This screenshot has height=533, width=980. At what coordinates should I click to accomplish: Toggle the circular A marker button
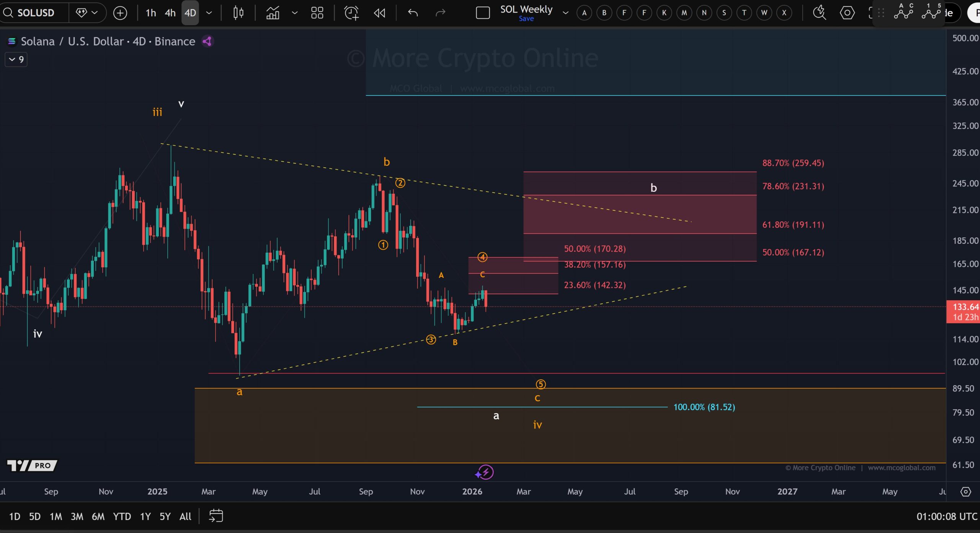tap(584, 13)
